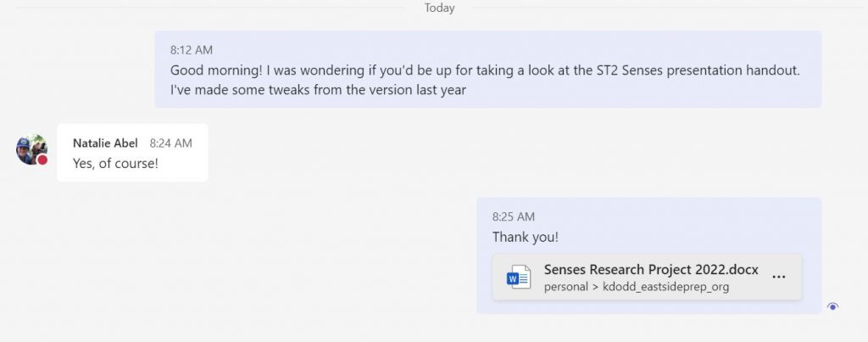This screenshot has height=342, width=868.
Task: Select the "Good morning!" message line
Action: click(x=485, y=71)
